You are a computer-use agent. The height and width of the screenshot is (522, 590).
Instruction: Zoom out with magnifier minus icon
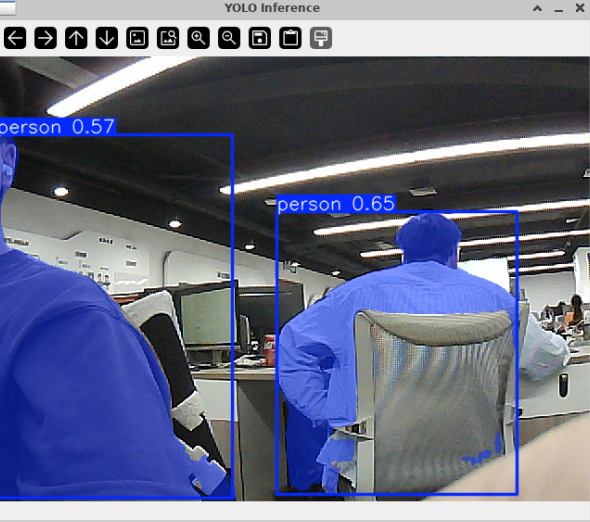[x=229, y=38]
